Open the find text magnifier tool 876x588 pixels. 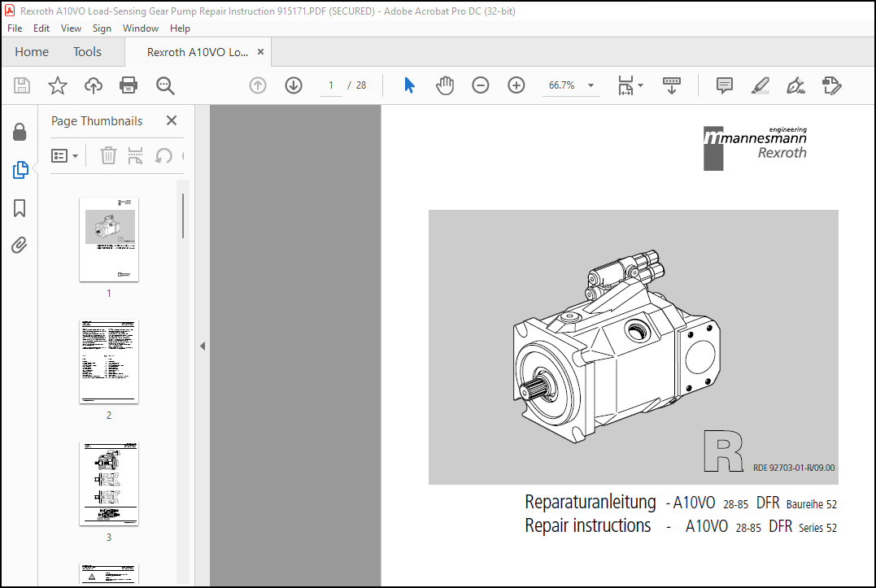click(x=165, y=85)
